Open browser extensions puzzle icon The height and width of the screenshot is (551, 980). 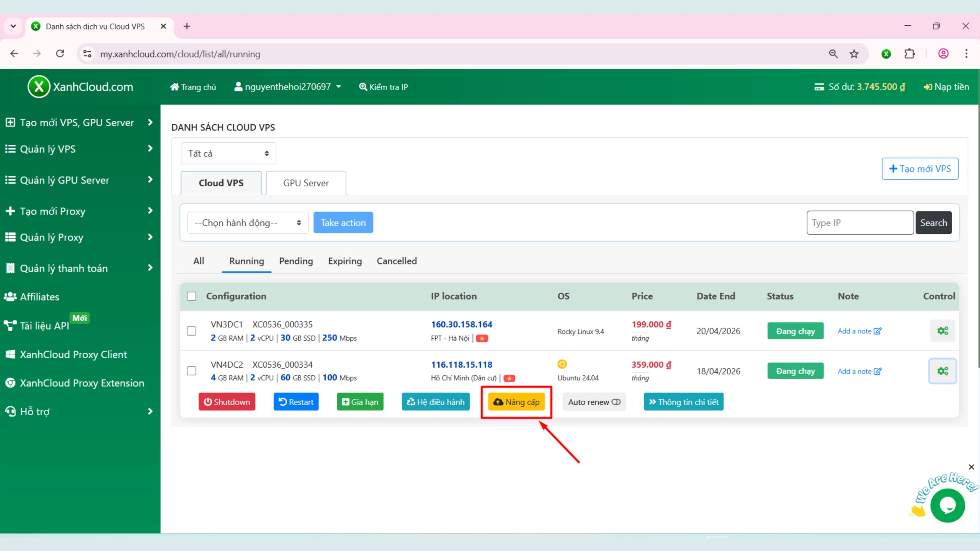tap(910, 54)
